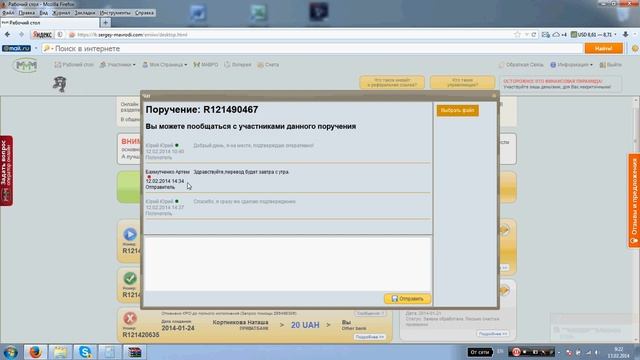Go back with the browser back arrow
The image size is (640, 360).
8,35
